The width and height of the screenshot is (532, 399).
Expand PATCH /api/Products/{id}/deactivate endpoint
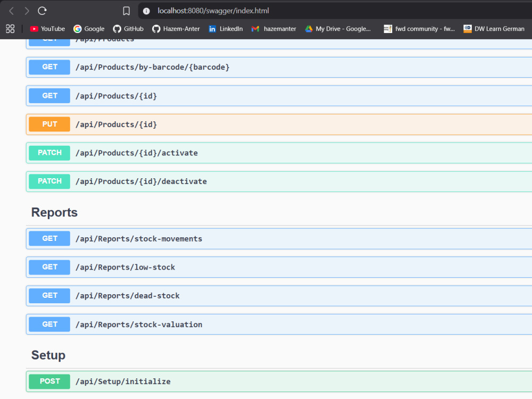pos(279,181)
